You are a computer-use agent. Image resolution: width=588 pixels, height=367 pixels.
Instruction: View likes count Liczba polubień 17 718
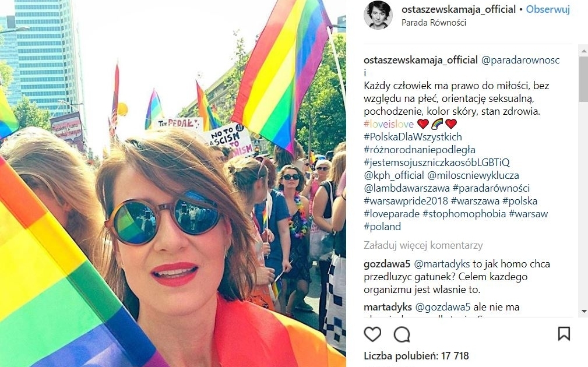416,356
